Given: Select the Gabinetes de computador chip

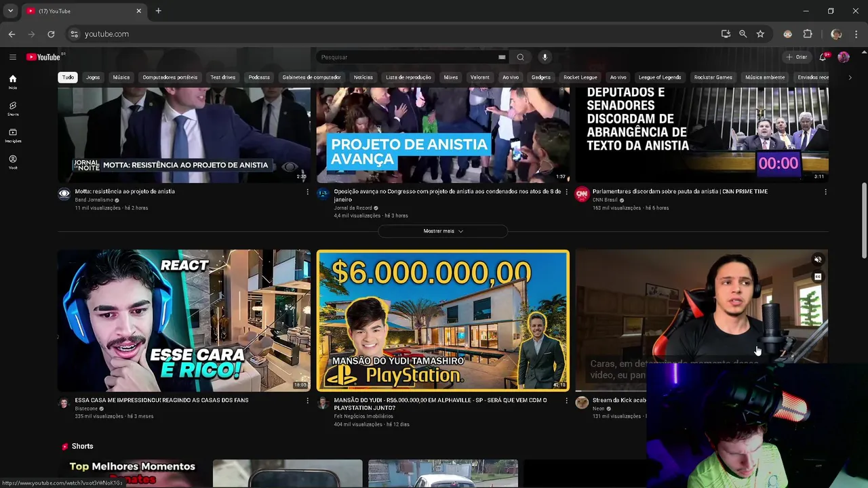Looking at the screenshot, I should point(311,77).
